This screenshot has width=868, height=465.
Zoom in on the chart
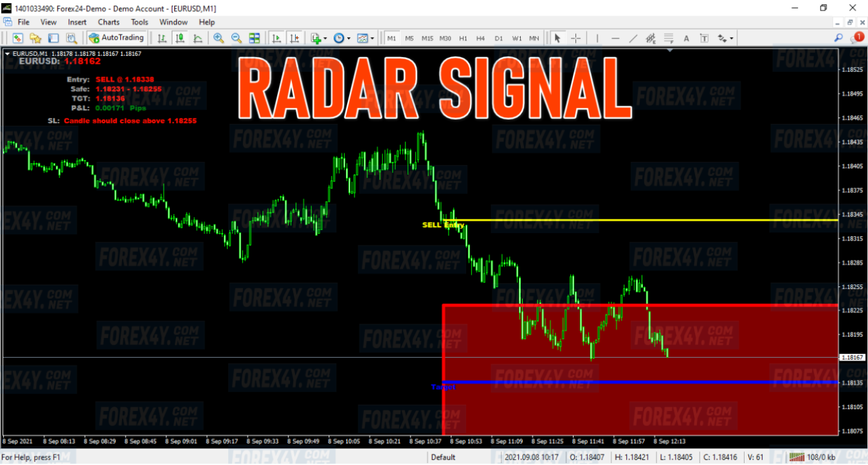(218, 38)
